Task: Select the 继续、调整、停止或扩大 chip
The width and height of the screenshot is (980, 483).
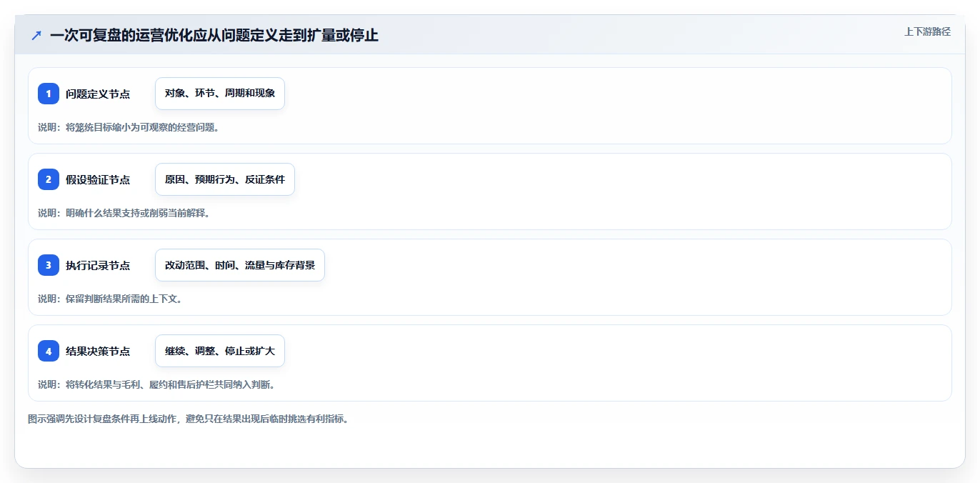Action: [x=220, y=351]
